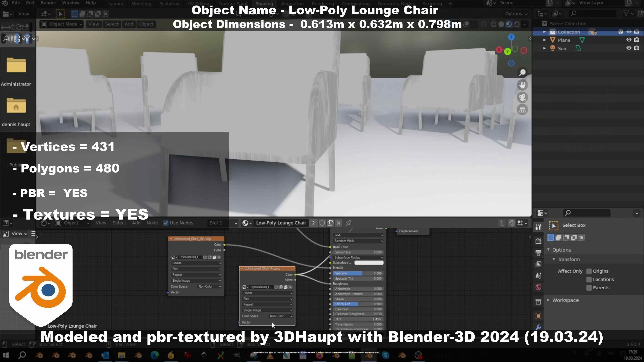Switch to the Modeling workspace tab

tap(141, 4)
